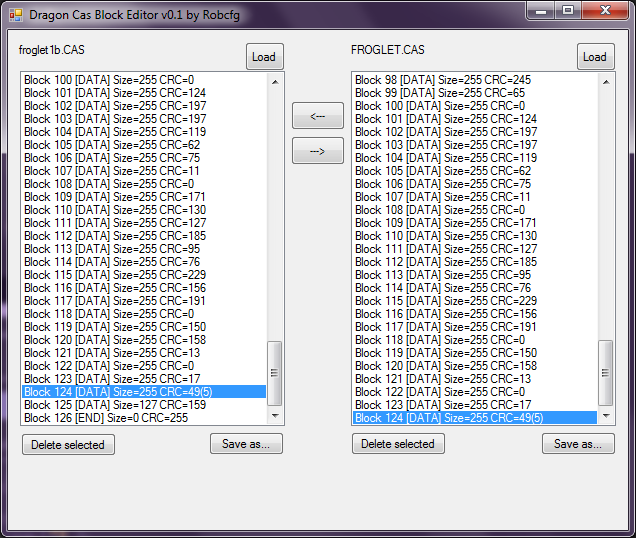Select Block 125 Size=127 in left list

(x=115, y=405)
